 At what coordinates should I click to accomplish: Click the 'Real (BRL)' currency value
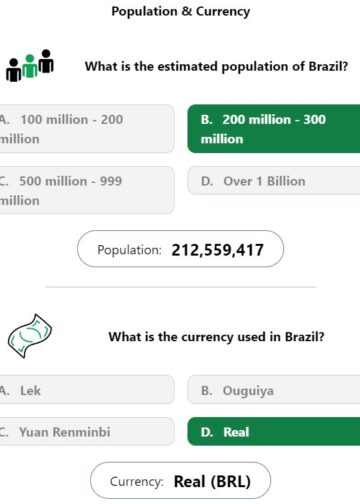click(212, 481)
